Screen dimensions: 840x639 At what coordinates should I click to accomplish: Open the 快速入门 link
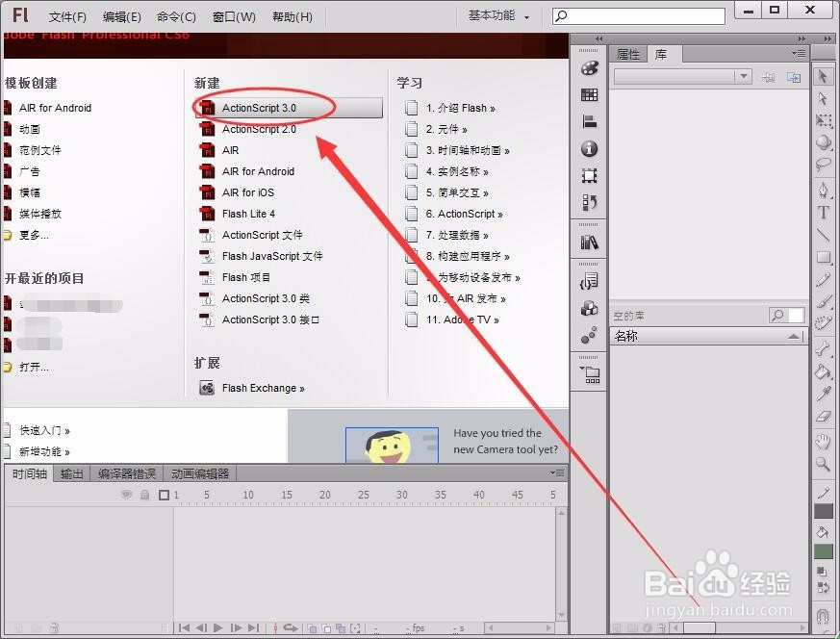coord(44,430)
